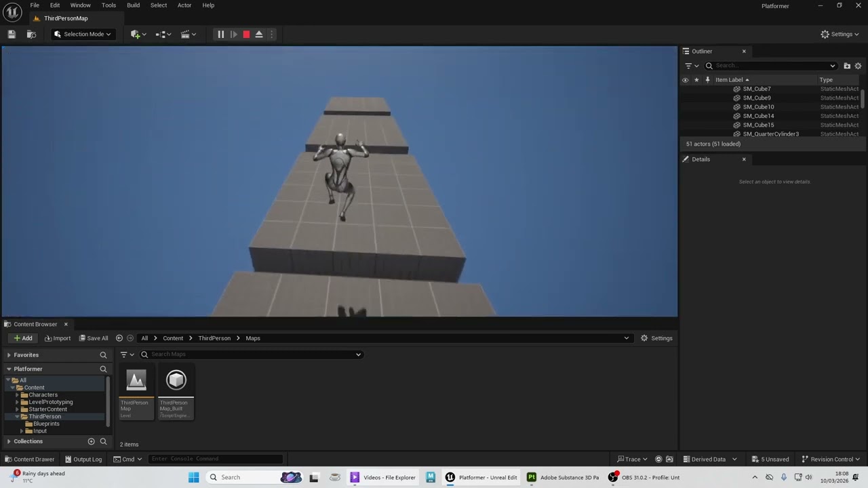Toggle the Outliner visibility eye column
Screen dimensions: 868x488
click(685, 80)
